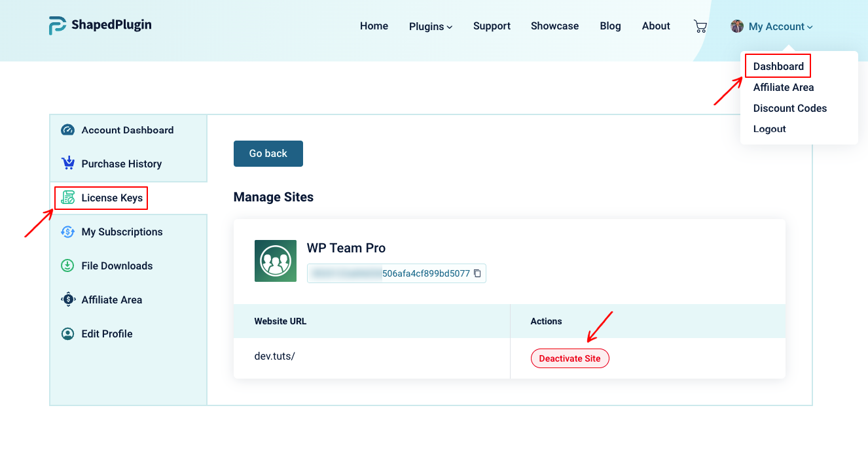868x461 pixels.
Task: Click the license key field ending in 506afa4cf899bd5077
Action: tap(396, 273)
